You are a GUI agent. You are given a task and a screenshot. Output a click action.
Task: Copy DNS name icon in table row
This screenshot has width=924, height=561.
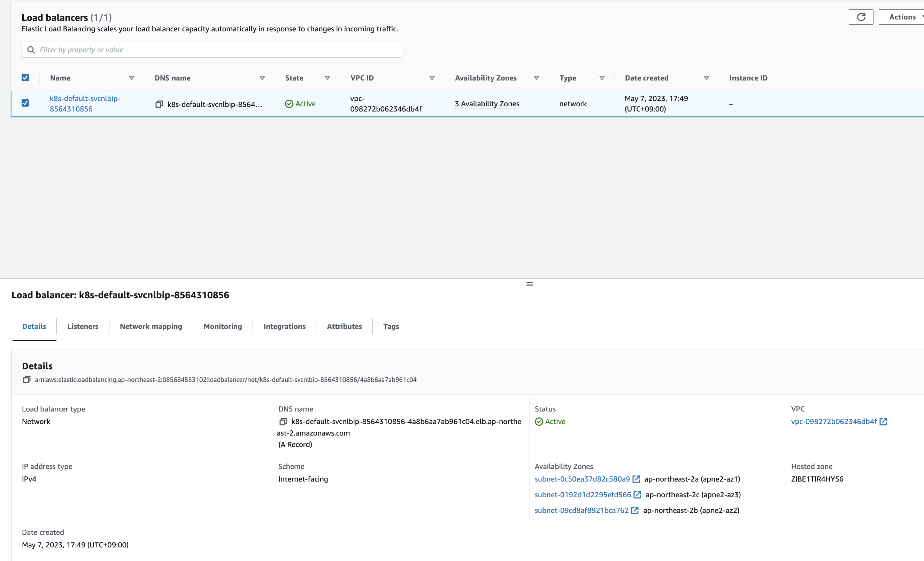click(x=159, y=104)
